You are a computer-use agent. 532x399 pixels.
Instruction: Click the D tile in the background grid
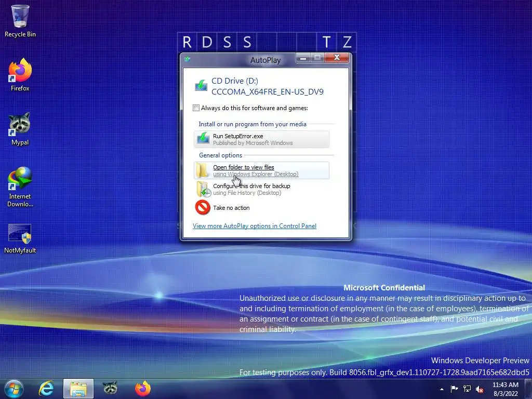pyautogui.click(x=207, y=42)
